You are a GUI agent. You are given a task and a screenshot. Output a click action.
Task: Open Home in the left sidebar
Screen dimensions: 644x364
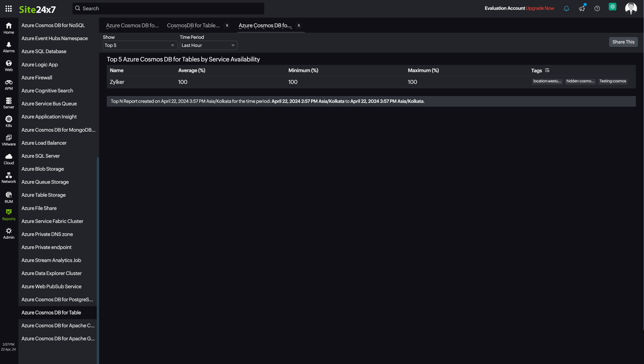pyautogui.click(x=9, y=28)
